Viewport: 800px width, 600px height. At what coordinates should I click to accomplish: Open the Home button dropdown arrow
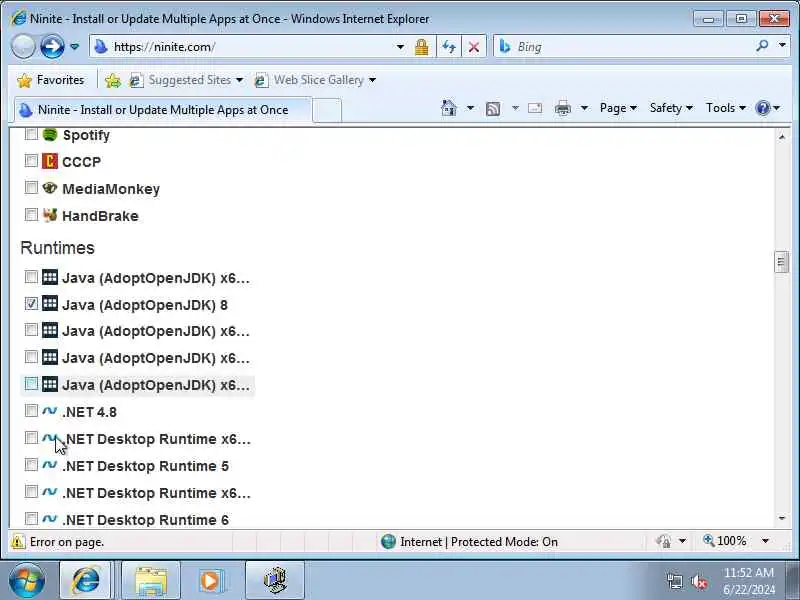(470, 108)
